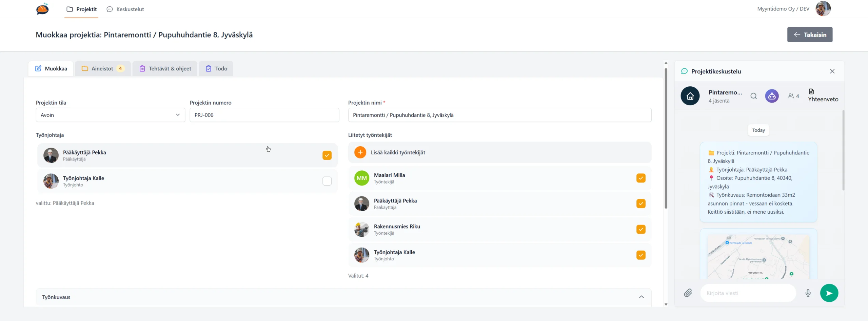Click the microphone voice message icon
868x321 pixels.
click(808, 293)
